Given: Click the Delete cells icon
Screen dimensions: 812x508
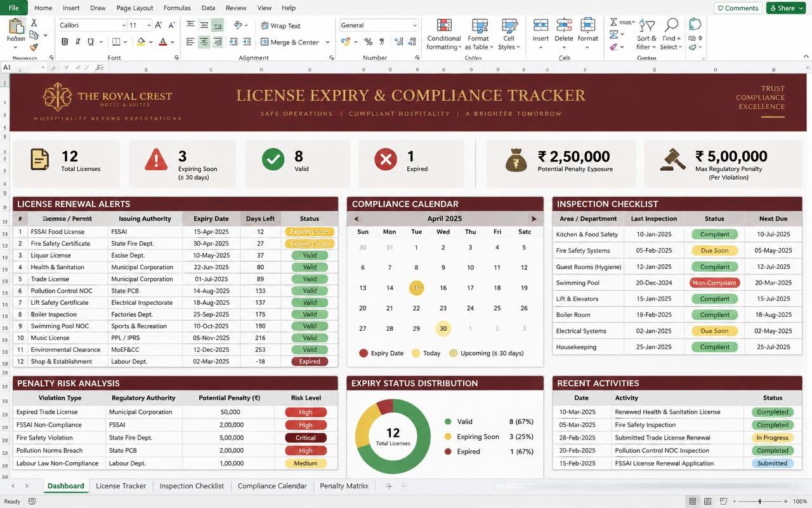Looking at the screenshot, I should pos(564,25).
